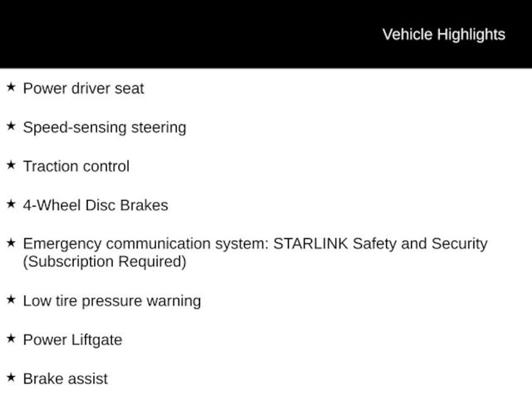Click the Speed-sensing steering highlight text

click(104, 127)
